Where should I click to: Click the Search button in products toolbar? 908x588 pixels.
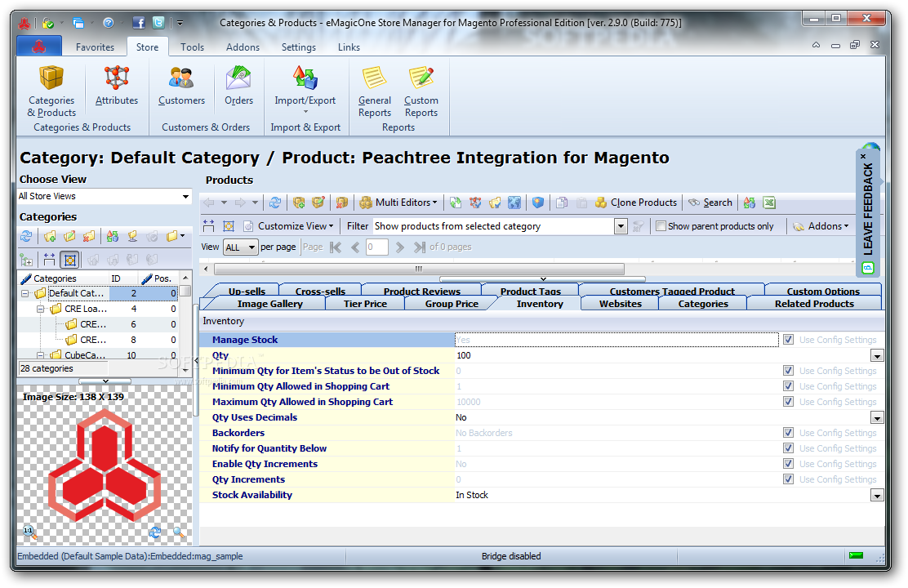click(x=710, y=203)
